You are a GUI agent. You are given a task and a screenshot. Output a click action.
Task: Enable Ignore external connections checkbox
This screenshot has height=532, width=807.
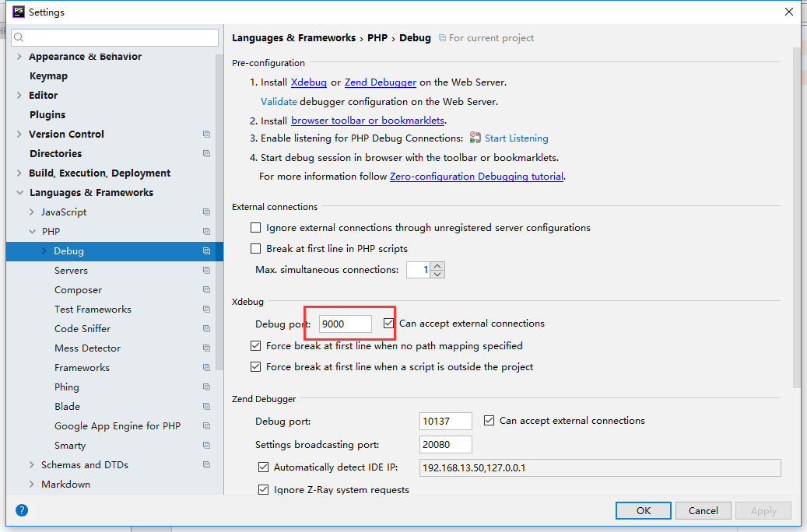pos(255,228)
